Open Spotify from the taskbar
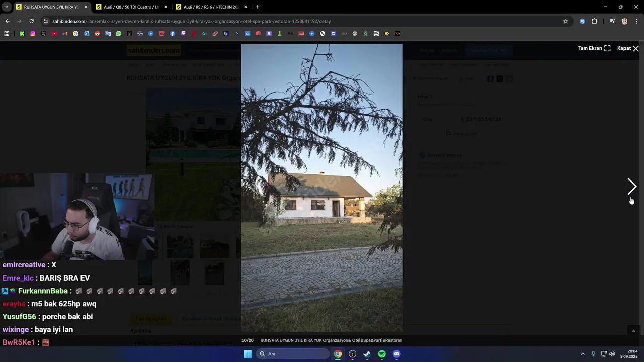Image resolution: width=644 pixels, height=362 pixels. [382, 354]
